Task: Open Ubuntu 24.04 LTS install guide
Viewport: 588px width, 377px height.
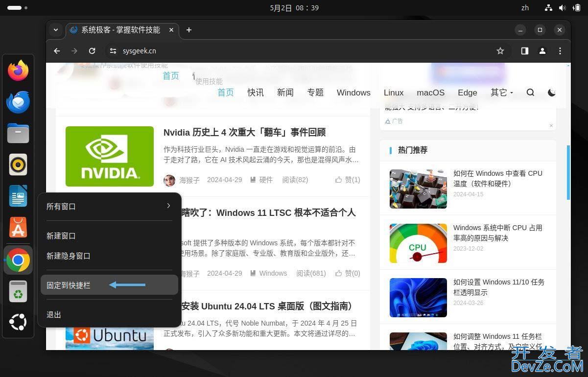Action: 267,306
